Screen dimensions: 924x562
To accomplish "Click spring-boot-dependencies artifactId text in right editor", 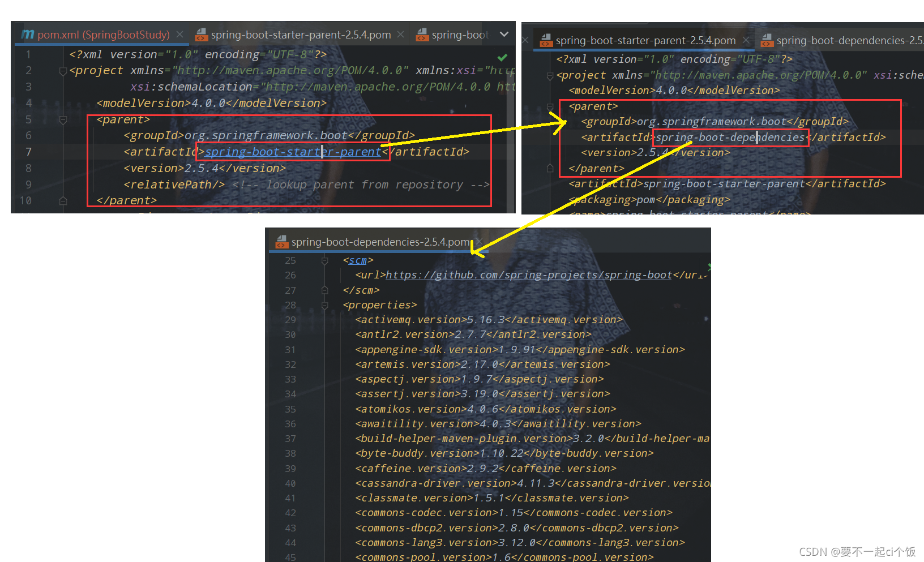I will coord(730,137).
